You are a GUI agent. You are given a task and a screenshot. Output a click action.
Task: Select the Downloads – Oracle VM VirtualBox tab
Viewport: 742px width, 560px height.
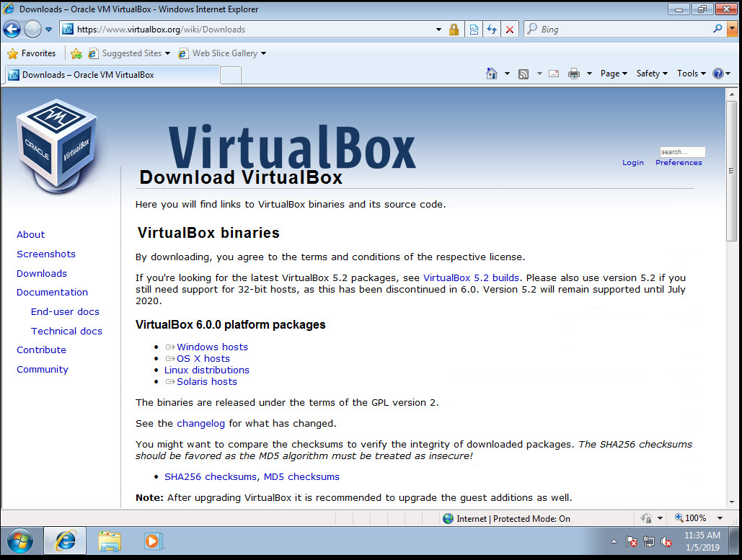coord(112,75)
